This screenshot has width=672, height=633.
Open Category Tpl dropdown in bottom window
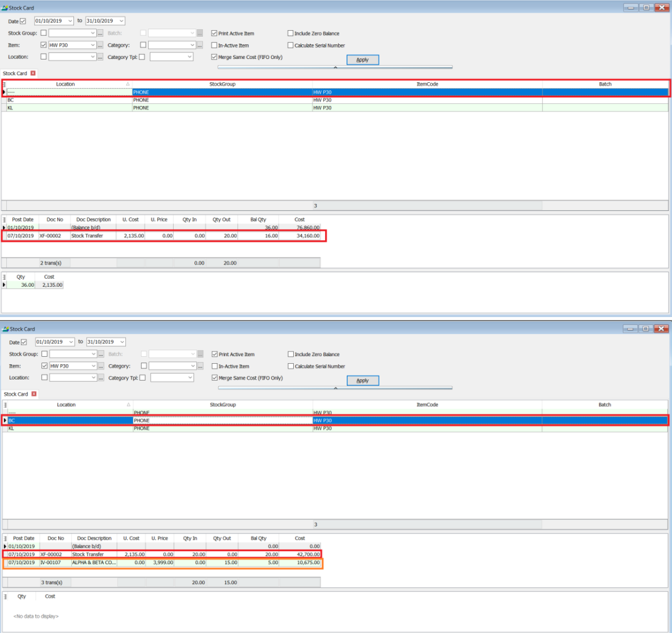(189, 378)
